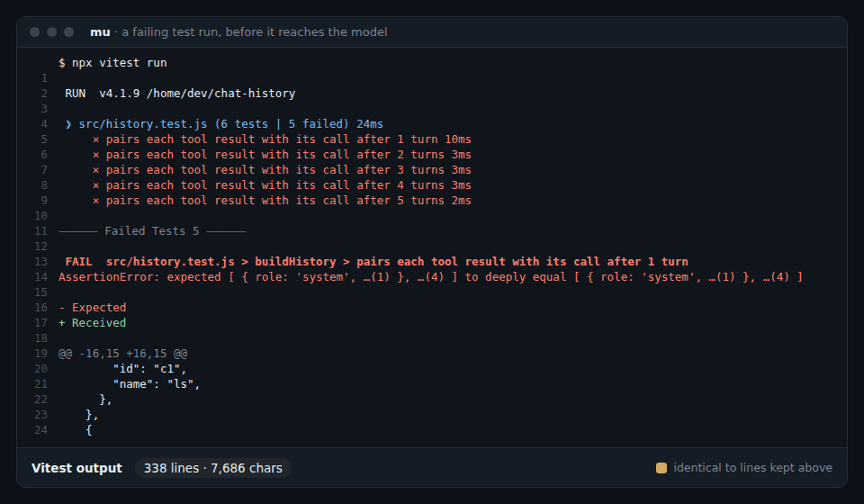The height and width of the screenshot is (504, 864).
Task: Click line number 24 in the gutter
Action: tap(41, 430)
